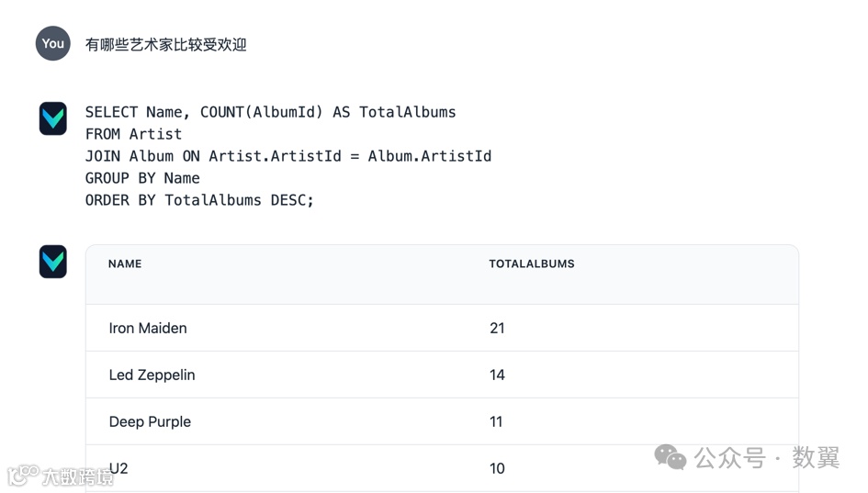Click the "You" user avatar
The width and height of the screenshot is (868, 493).
click(x=53, y=43)
